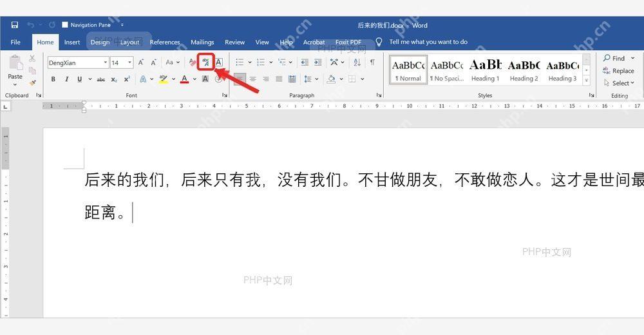Image resolution: width=644 pixels, height=335 pixels.
Task: Expand the Paste options arrow
Action: (15, 84)
